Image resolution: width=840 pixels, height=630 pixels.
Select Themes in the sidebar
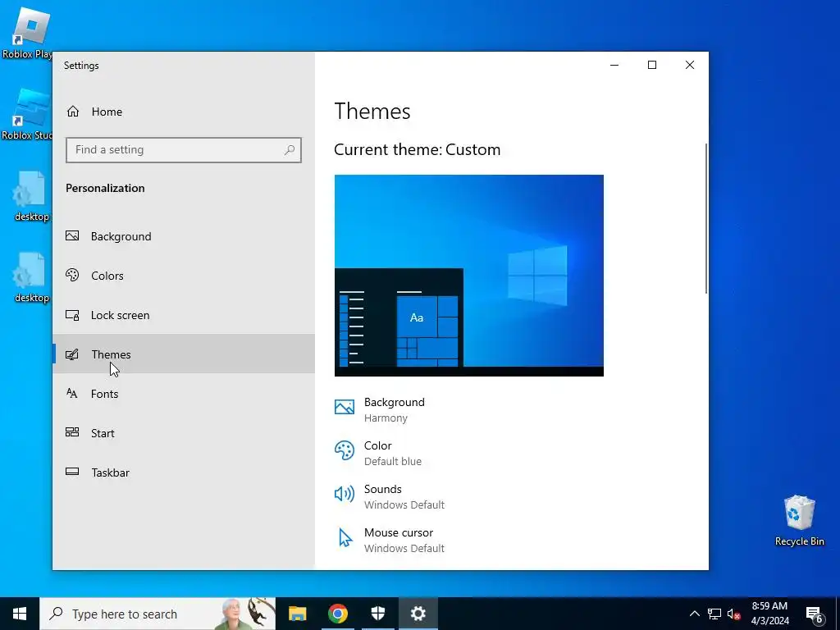coord(183,354)
